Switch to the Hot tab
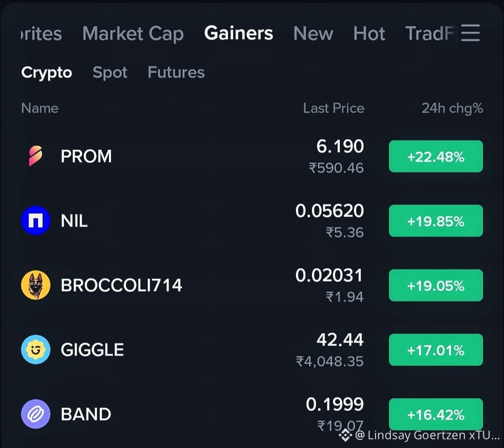Image resolution: width=504 pixels, height=448 pixels. click(x=369, y=33)
